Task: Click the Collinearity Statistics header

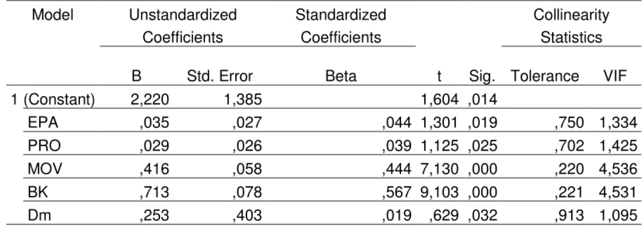Action: tap(571, 26)
